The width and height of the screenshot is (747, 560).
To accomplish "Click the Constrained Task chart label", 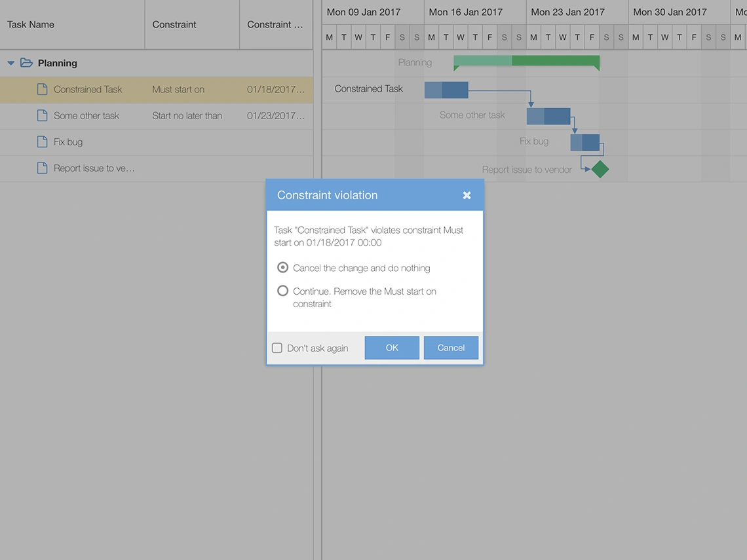I will coord(368,88).
